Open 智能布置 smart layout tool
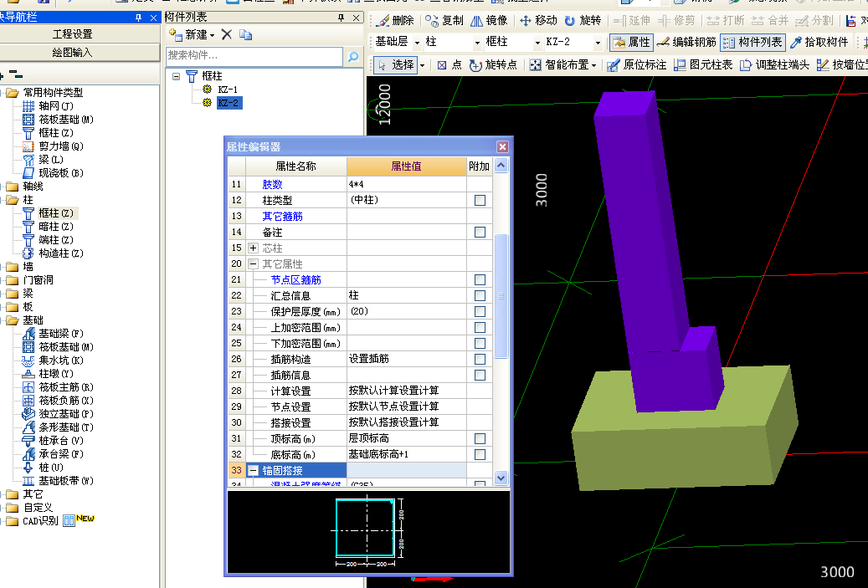The width and height of the screenshot is (868, 588). click(562, 64)
